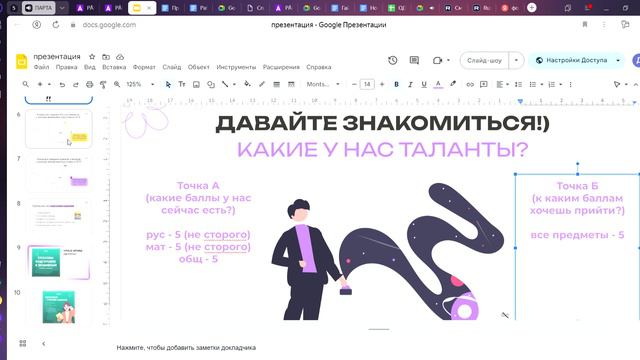This screenshot has width=640, height=360.
Task: Switch to grid view of slides
Action: tap(23, 343)
